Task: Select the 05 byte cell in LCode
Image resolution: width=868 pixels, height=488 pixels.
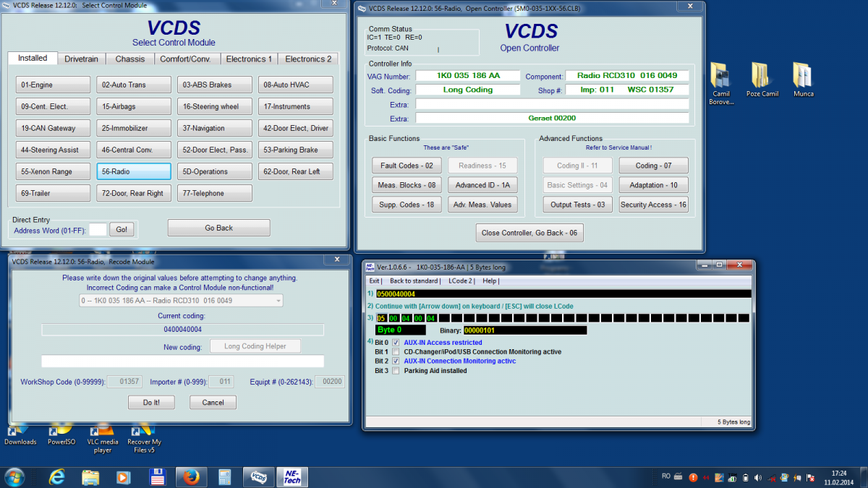Action: 381,318
